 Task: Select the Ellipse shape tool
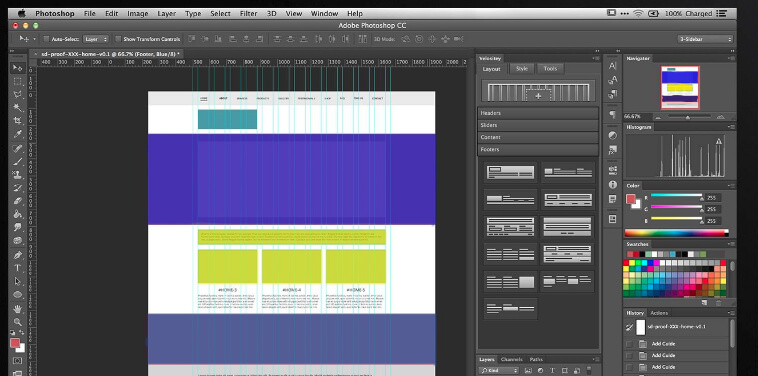pos(17,294)
